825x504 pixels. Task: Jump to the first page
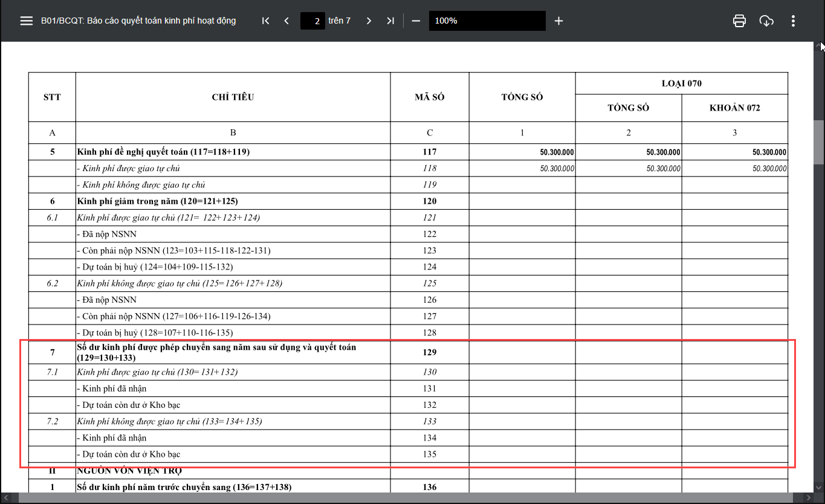(265, 21)
